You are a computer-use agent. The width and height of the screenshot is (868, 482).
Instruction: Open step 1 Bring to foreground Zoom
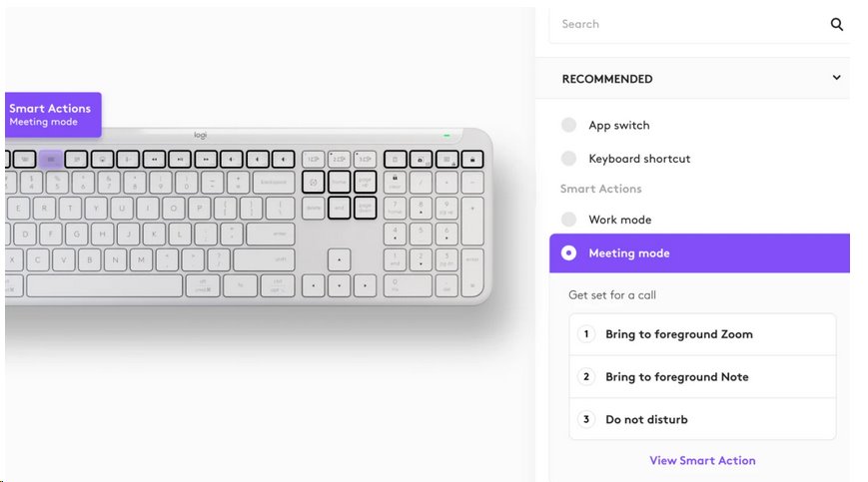pos(702,334)
